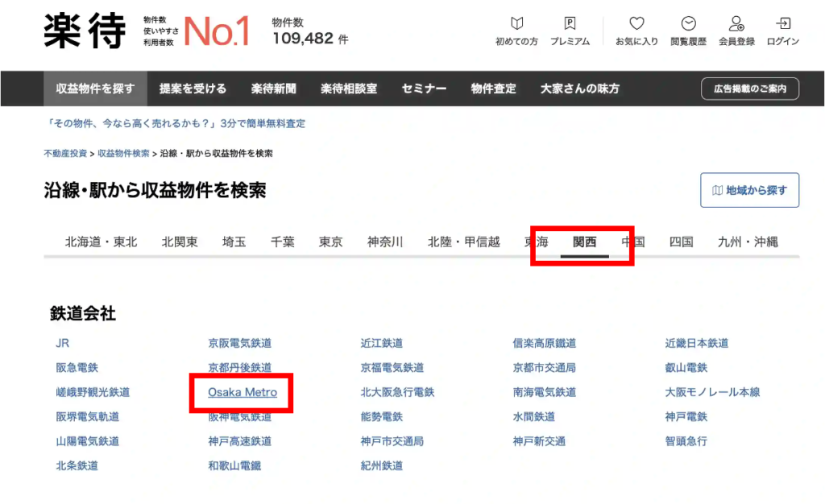Image resolution: width=825 pixels, height=504 pixels.
Task: Open the JR railway company link
Action: tap(62, 343)
